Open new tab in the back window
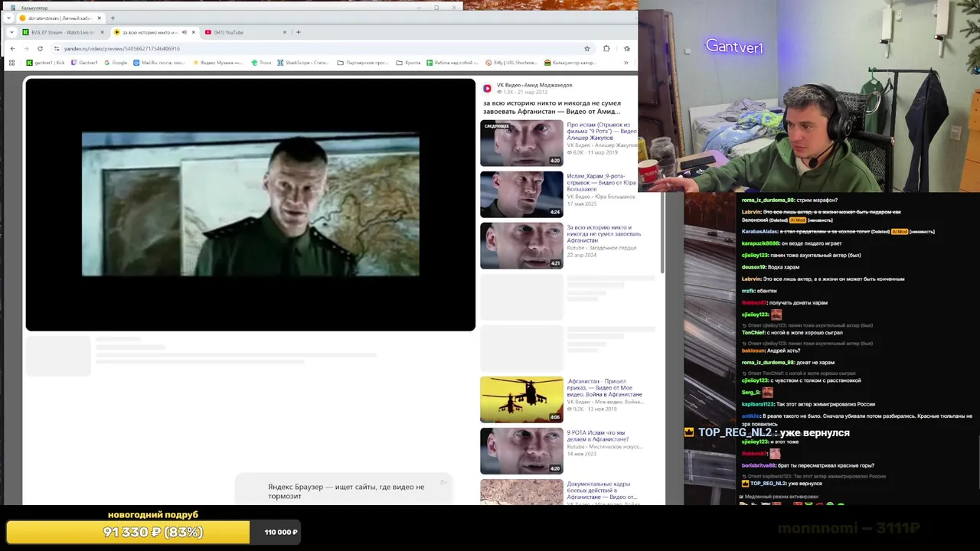The width and height of the screenshot is (980, 551). coord(113,18)
